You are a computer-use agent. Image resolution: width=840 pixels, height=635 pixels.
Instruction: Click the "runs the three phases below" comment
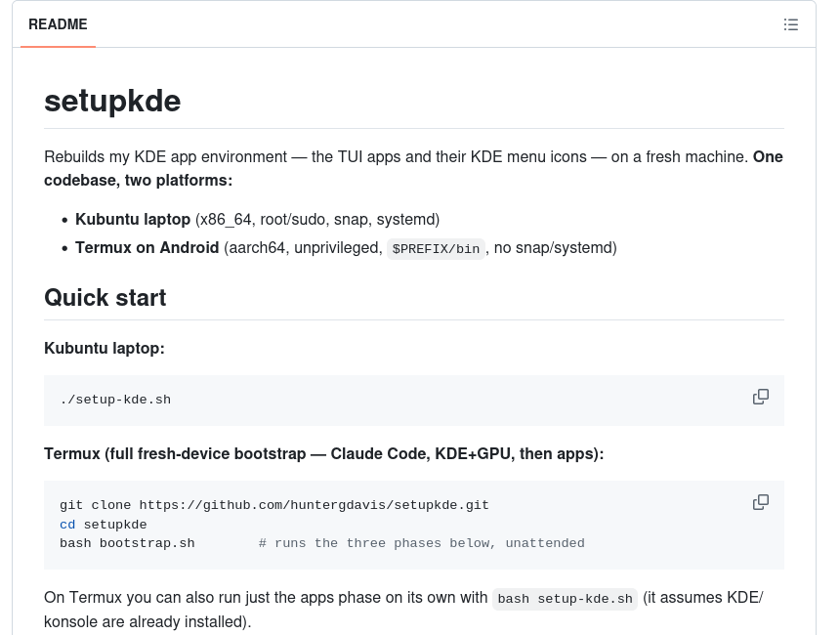click(422, 543)
